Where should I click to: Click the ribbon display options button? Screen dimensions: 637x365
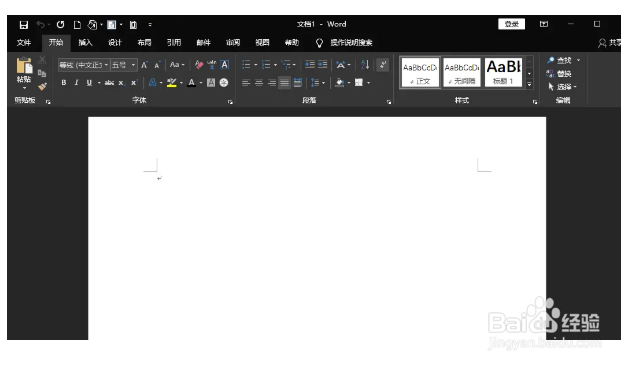pos(544,24)
